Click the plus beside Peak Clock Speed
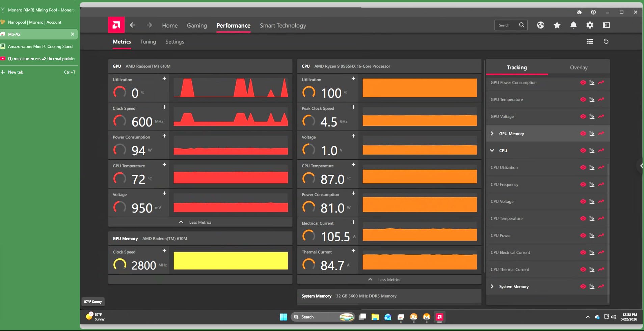 coord(353,107)
